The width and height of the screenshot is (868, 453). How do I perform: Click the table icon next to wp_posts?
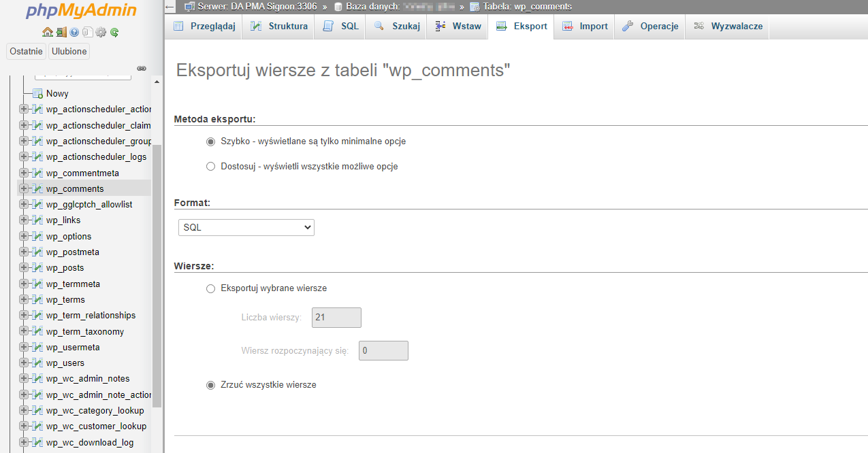(38, 268)
